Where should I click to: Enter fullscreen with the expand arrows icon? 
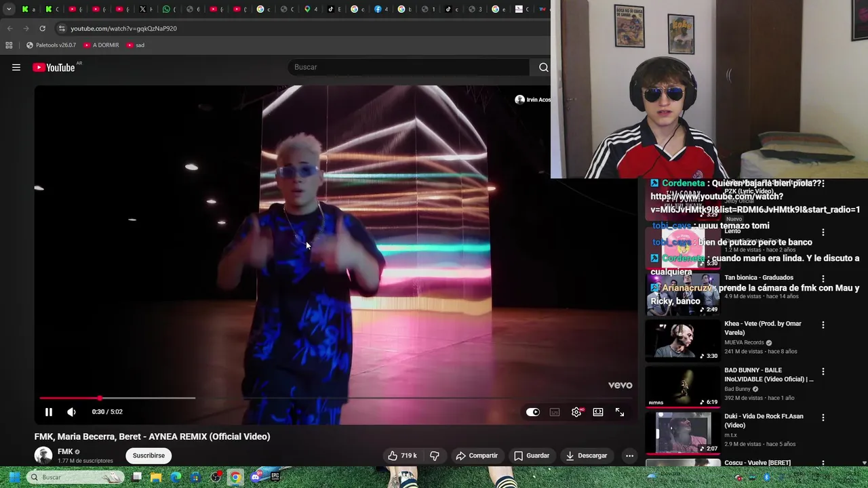(x=620, y=412)
